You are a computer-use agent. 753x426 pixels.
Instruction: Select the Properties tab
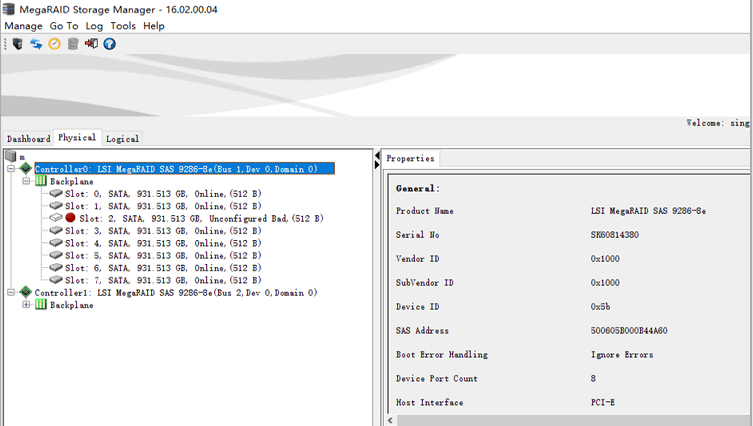410,158
